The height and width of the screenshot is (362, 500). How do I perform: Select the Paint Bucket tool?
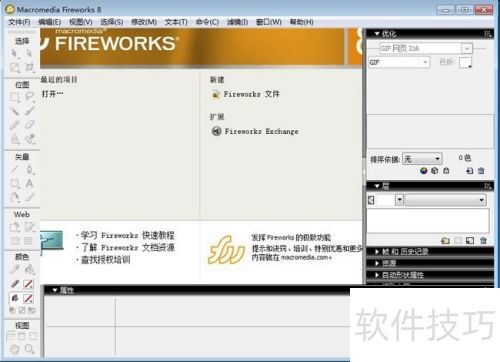point(29,269)
